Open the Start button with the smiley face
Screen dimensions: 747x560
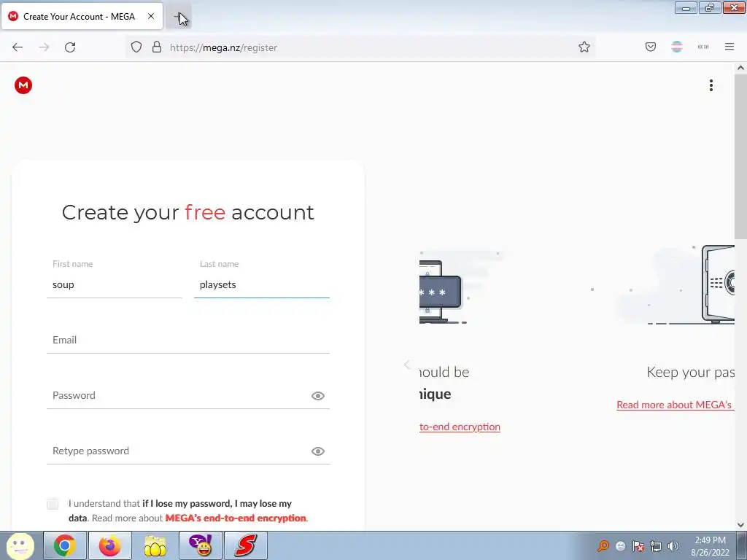pyautogui.click(x=20, y=545)
